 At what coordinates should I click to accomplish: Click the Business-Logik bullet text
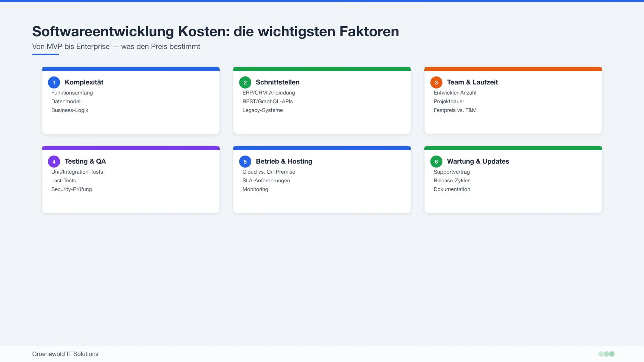click(x=70, y=110)
